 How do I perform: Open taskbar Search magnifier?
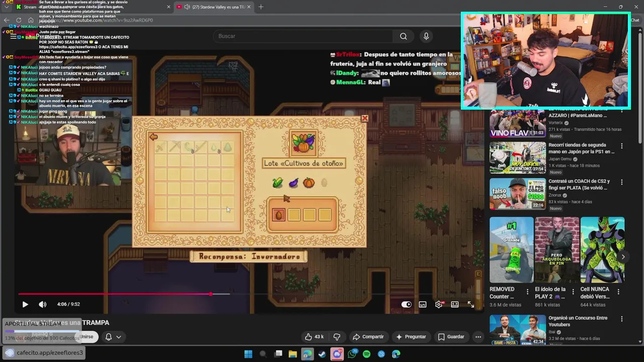tap(263, 354)
